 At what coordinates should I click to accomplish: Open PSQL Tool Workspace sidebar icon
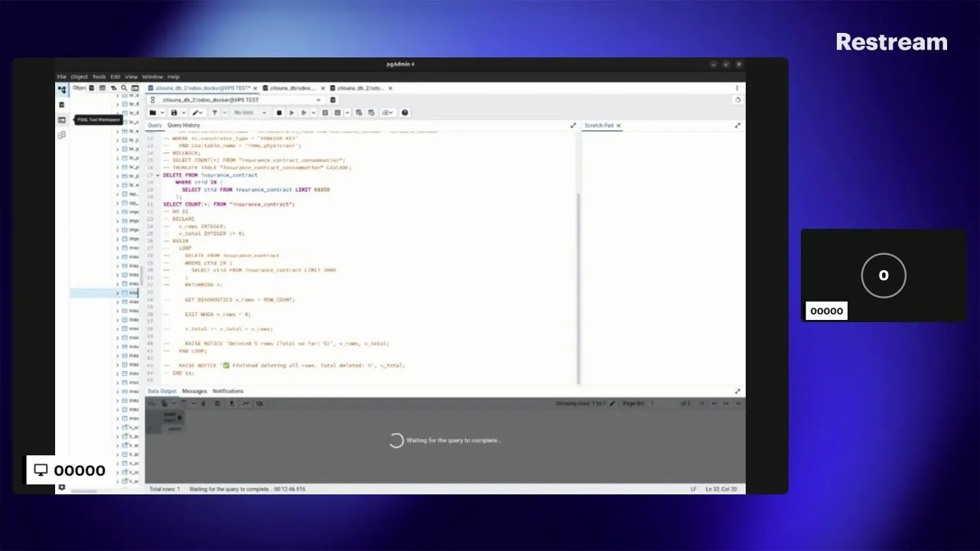click(x=62, y=119)
